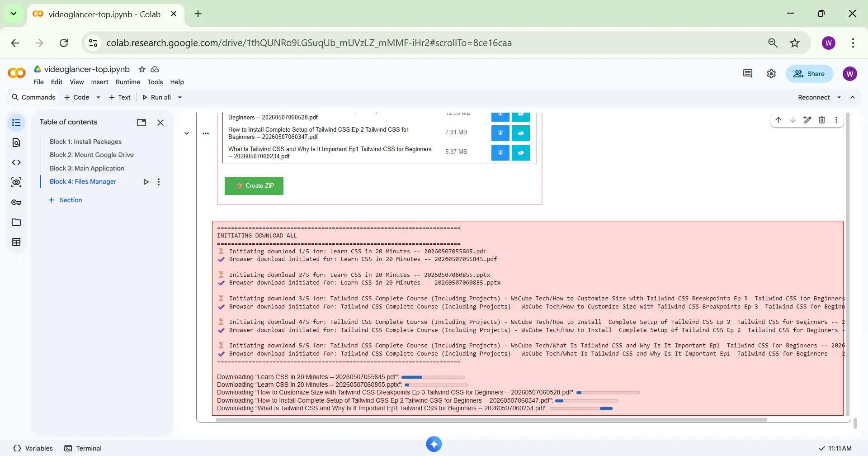The image size is (868, 456).
Task: Click cloud save status icon
Action: [x=155, y=69]
